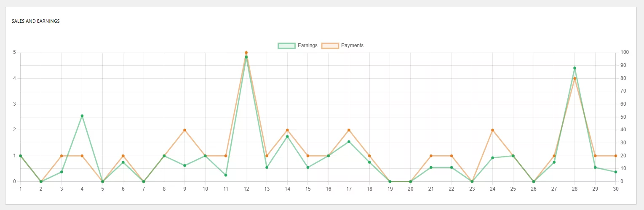644x210 pixels.
Task: Select the Payments data point at day 28
Action: click(x=575, y=78)
